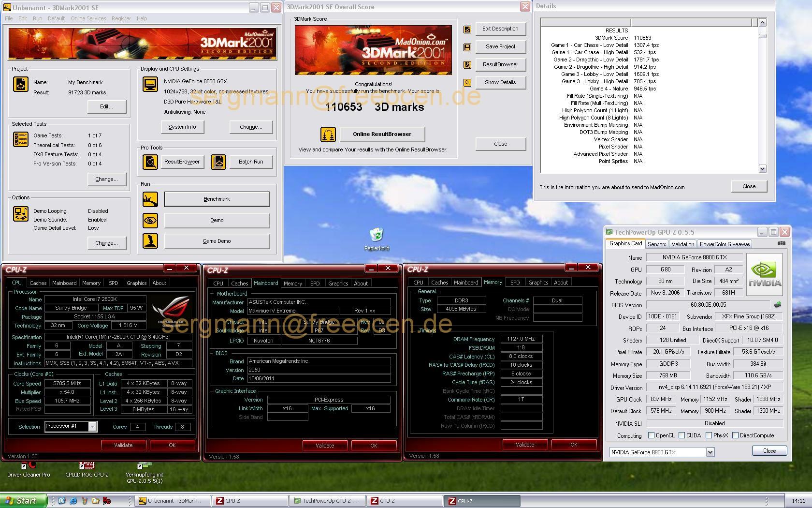812x508 pixels.
Task: Click the Edit... project button
Action: tap(106, 106)
